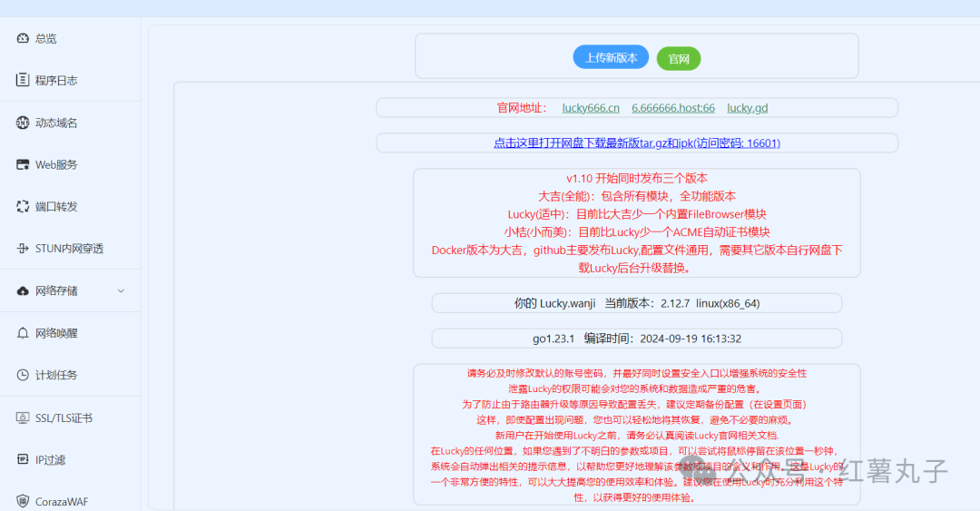The height and width of the screenshot is (511, 980).
Task: Open the 6.666666.host:66 link
Action: 673,108
